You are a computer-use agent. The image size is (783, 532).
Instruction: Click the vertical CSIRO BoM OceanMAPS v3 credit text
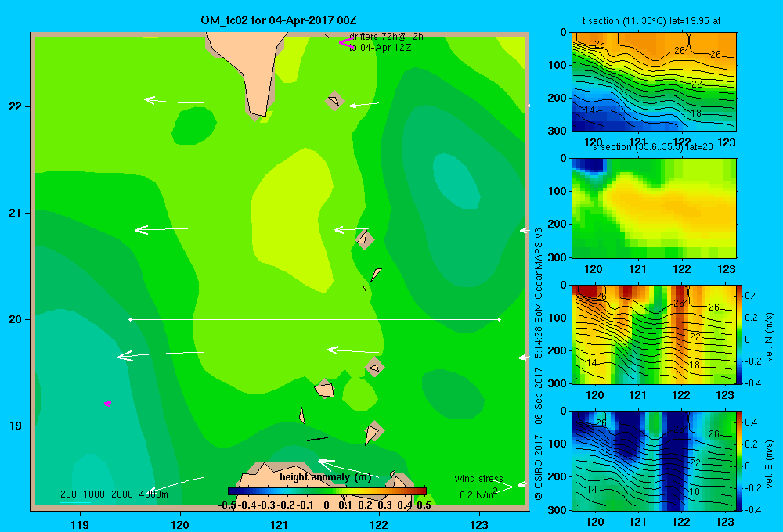539,363
